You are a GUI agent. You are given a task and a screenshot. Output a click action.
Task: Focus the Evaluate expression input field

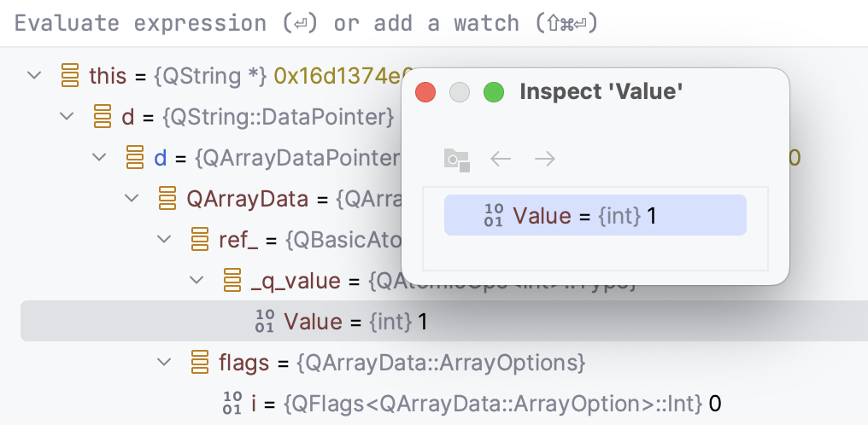pyautogui.click(x=427, y=23)
